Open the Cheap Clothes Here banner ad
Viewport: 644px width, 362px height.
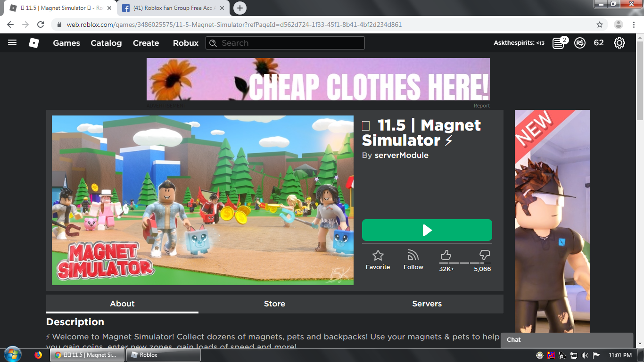coord(318,79)
